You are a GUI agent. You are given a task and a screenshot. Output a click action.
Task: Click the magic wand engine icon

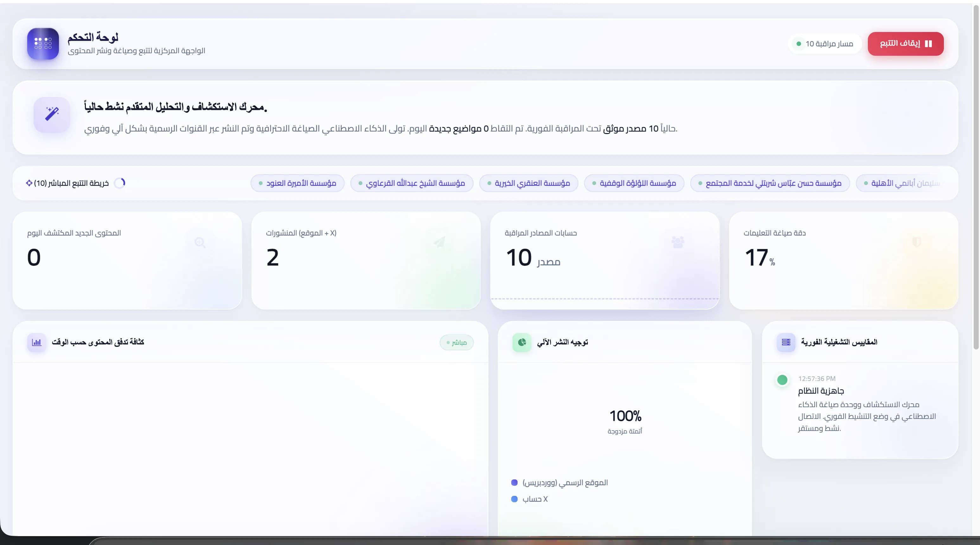[52, 114]
